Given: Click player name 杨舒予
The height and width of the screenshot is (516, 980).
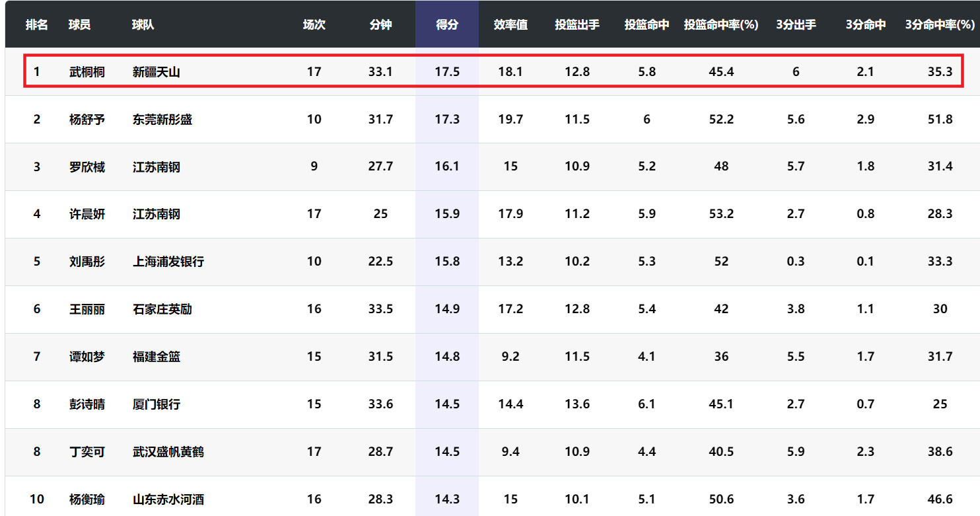Looking at the screenshot, I should (87, 120).
